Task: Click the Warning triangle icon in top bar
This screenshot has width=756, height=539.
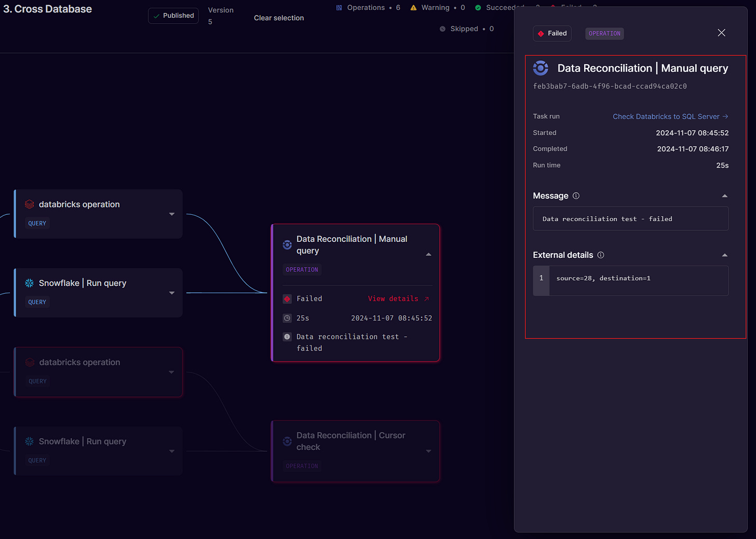Action: (x=413, y=8)
